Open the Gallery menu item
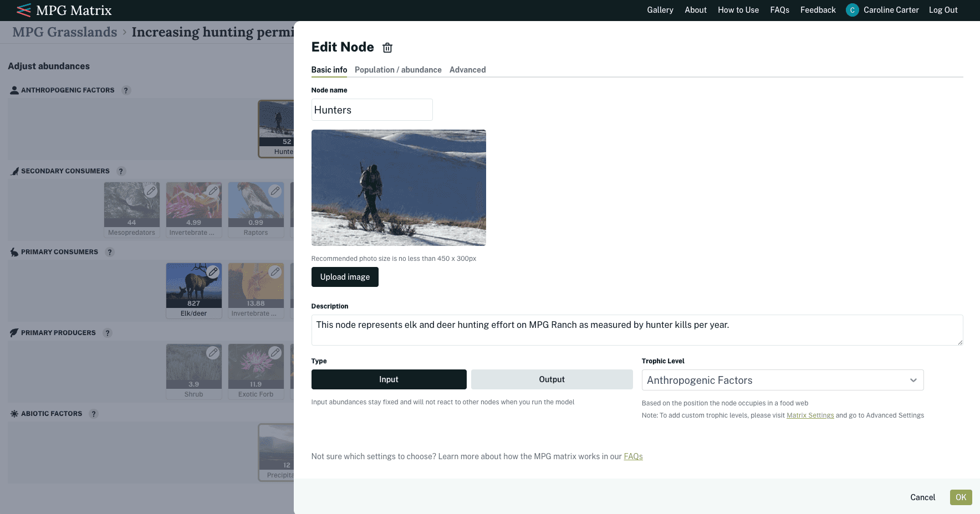Viewport: 980px width, 514px height. pyautogui.click(x=660, y=10)
